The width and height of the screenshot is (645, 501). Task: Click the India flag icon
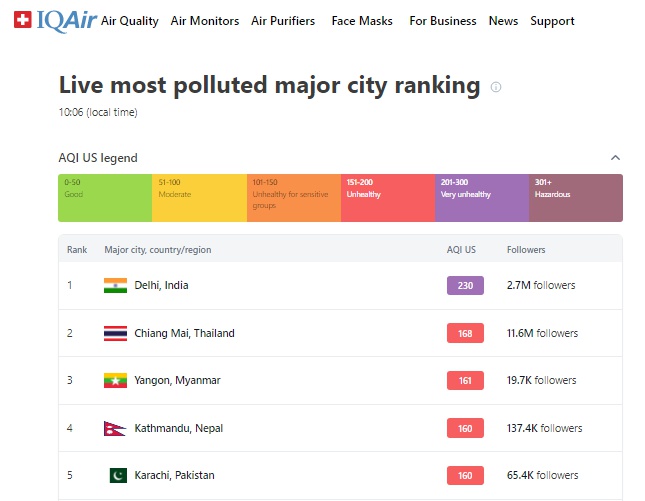coord(115,285)
